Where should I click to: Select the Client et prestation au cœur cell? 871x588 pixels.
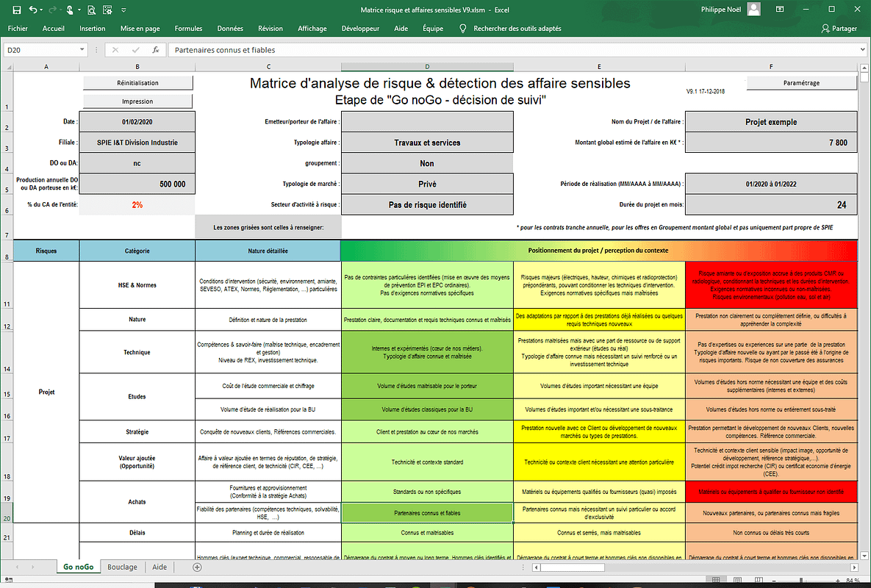click(x=427, y=431)
